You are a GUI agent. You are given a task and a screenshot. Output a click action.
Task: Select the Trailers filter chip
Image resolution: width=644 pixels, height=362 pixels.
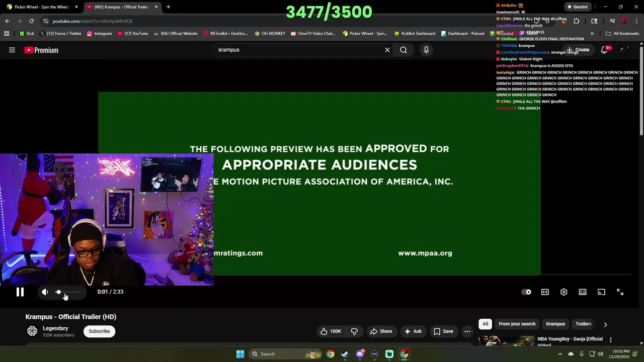(x=584, y=324)
